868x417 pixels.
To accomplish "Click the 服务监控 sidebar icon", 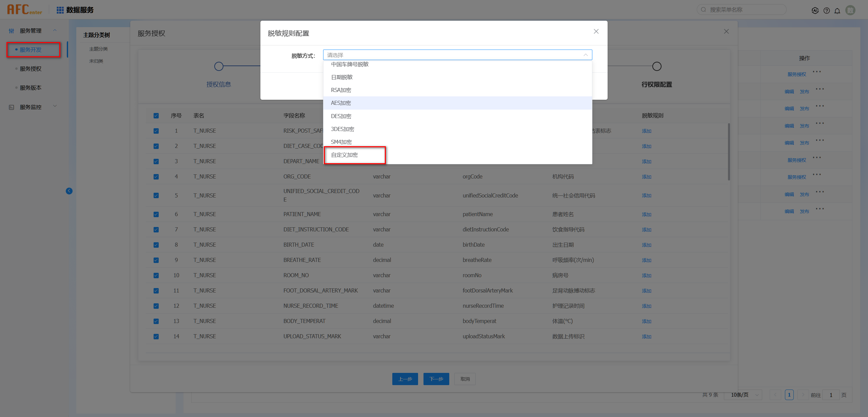I will click(x=12, y=107).
